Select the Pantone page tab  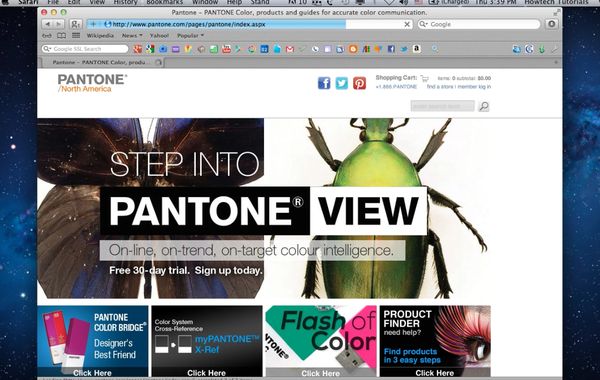102,62
